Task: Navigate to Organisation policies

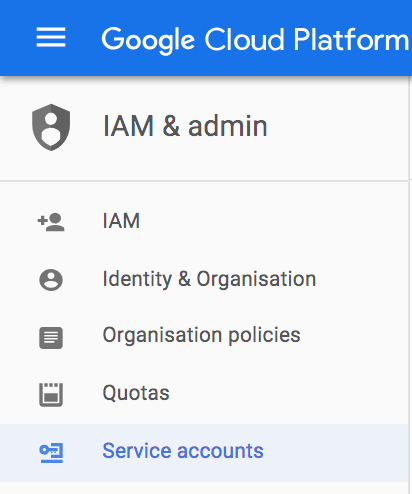Action: pos(201,335)
